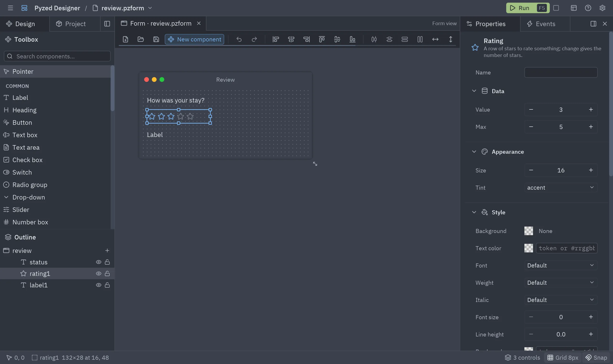Click the New form file toolbar icon
This screenshot has height=364, width=613.
coord(125,39)
